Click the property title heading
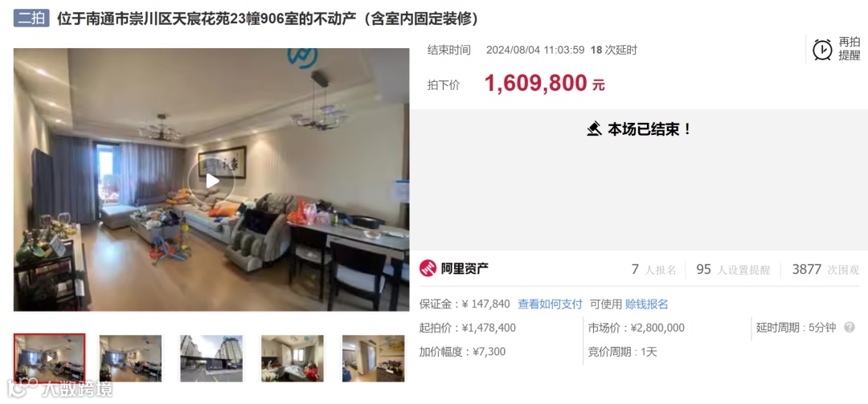 tap(268, 18)
